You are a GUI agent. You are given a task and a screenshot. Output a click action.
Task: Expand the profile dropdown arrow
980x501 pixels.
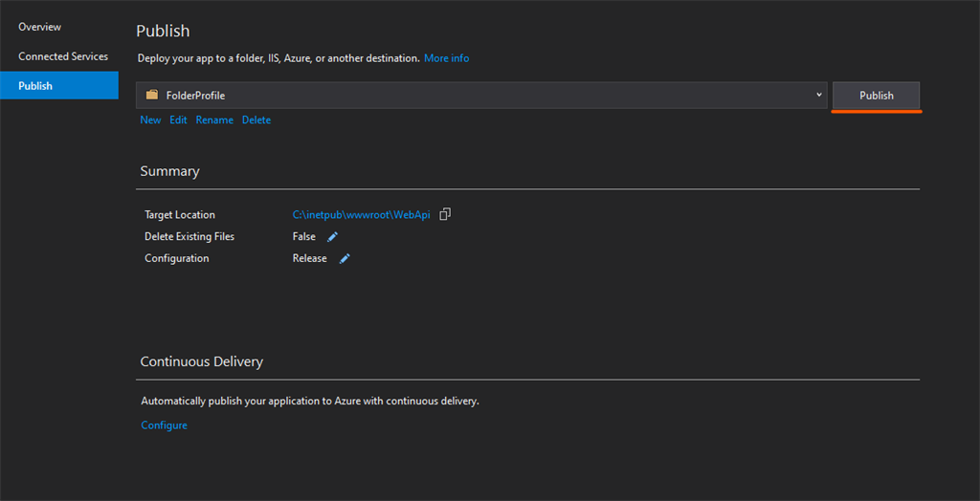click(819, 95)
